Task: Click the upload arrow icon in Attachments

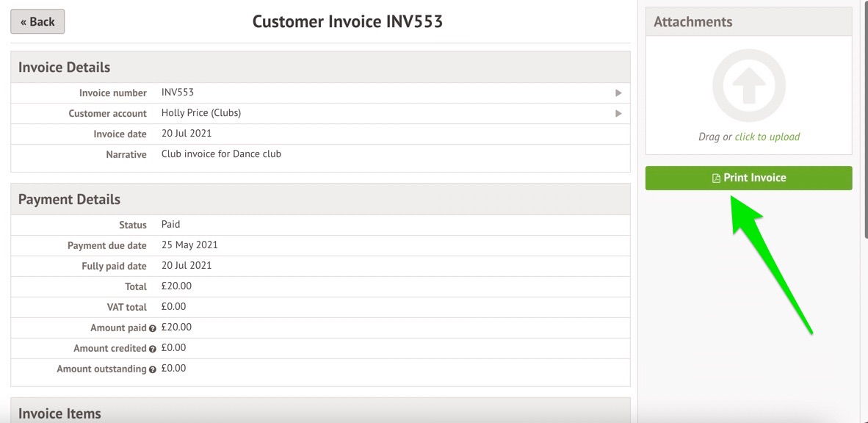Action: pos(748,86)
